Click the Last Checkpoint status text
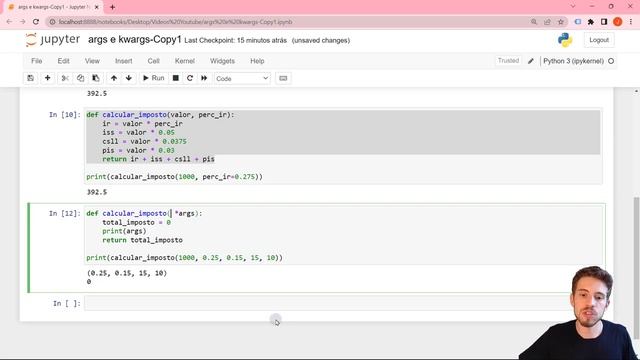The image size is (640, 360). [x=236, y=40]
